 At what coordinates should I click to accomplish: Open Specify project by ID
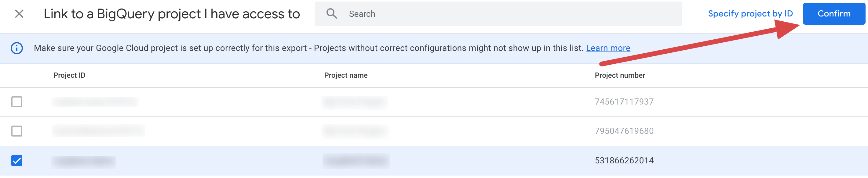750,14
